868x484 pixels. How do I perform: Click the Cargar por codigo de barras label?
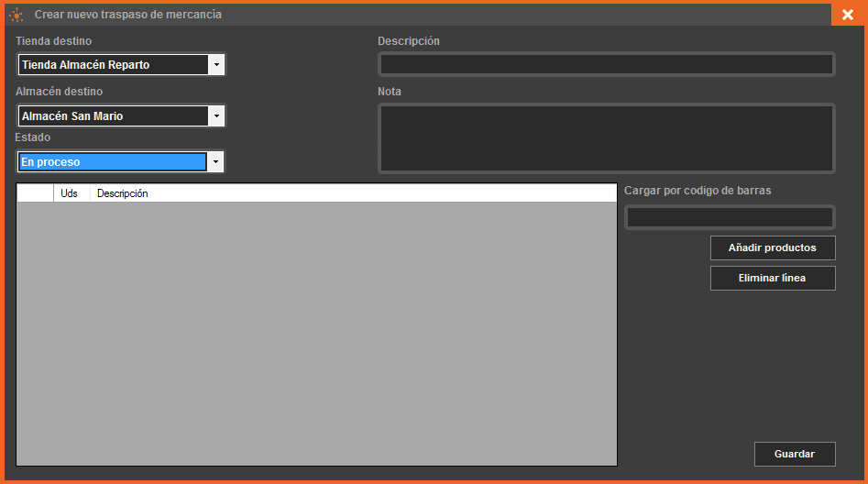[698, 191]
